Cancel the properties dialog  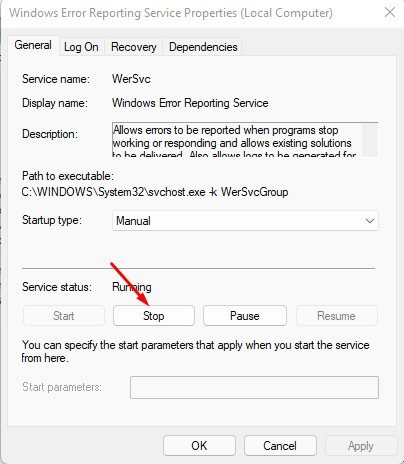point(280,446)
